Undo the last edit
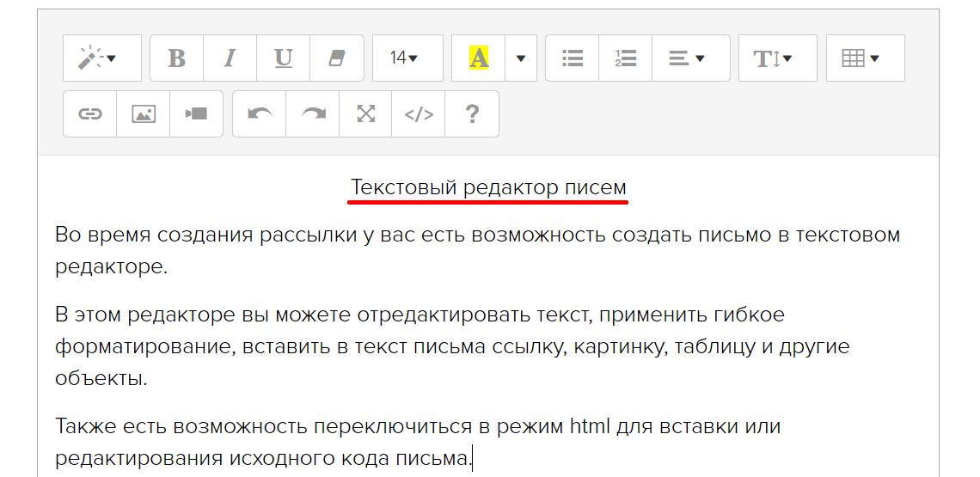This screenshot has height=477, width=980. pyautogui.click(x=260, y=114)
